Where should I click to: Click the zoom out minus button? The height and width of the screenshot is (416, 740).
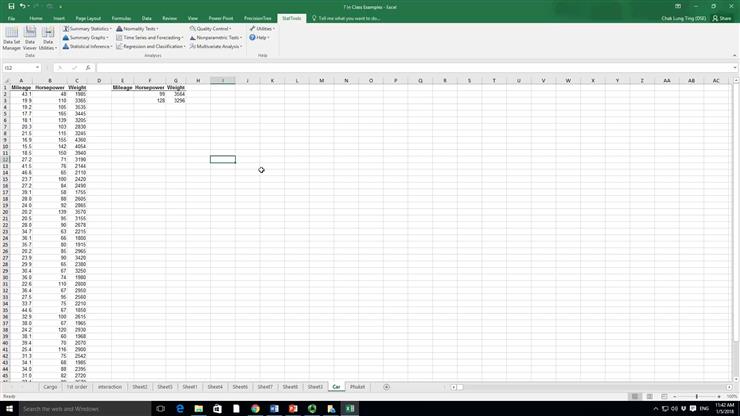point(674,397)
